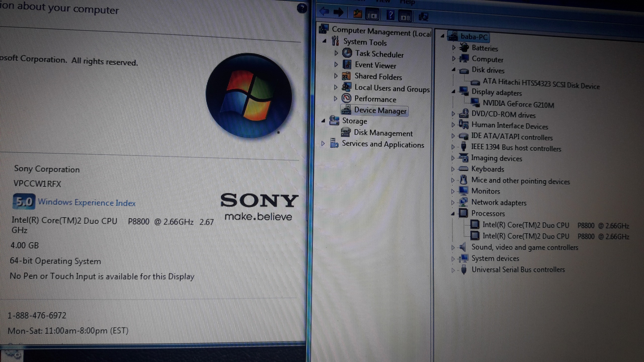Click the Forward arrow in Computer Management toolbar
This screenshot has height=362, width=644.
coord(338,12)
